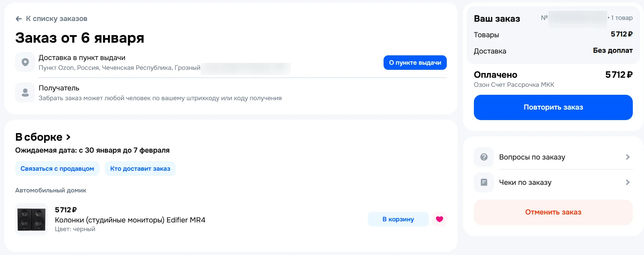644x255 pixels.
Task: Click 'Кто доставит заказ' button
Action: (140, 169)
